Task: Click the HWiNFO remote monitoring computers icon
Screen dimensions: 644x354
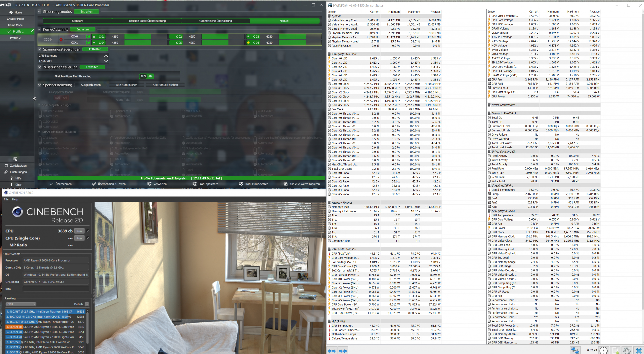Action: [x=575, y=350]
